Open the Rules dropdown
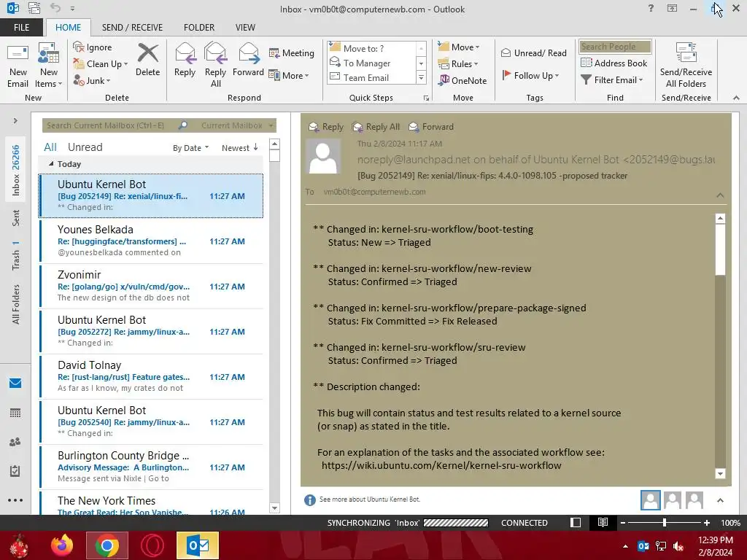The image size is (747, 560). [458, 64]
